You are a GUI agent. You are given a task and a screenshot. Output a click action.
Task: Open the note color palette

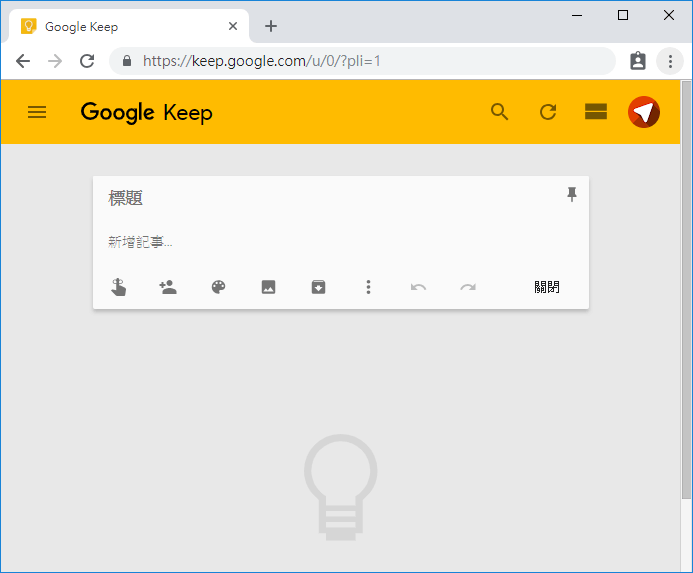pyautogui.click(x=218, y=287)
